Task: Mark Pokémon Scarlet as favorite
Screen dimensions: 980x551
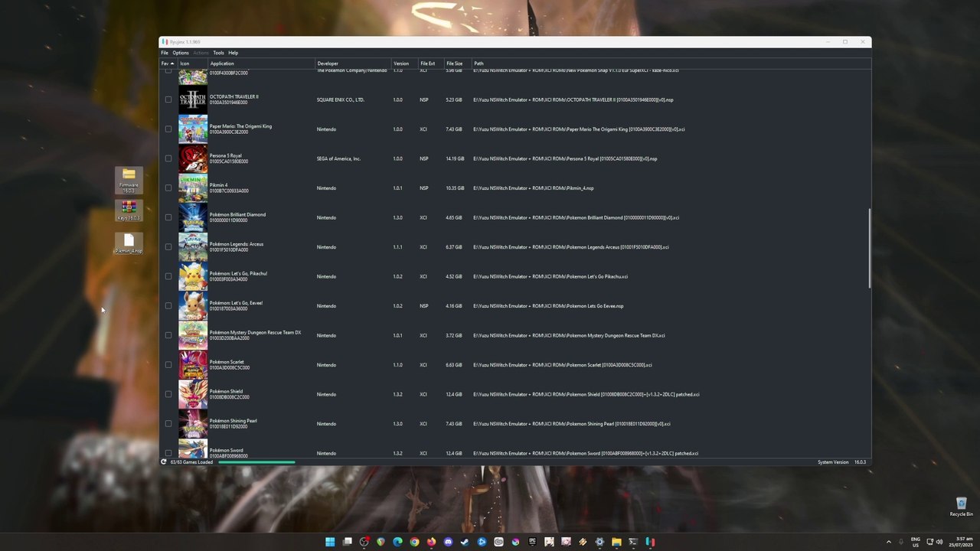Action: [168, 365]
